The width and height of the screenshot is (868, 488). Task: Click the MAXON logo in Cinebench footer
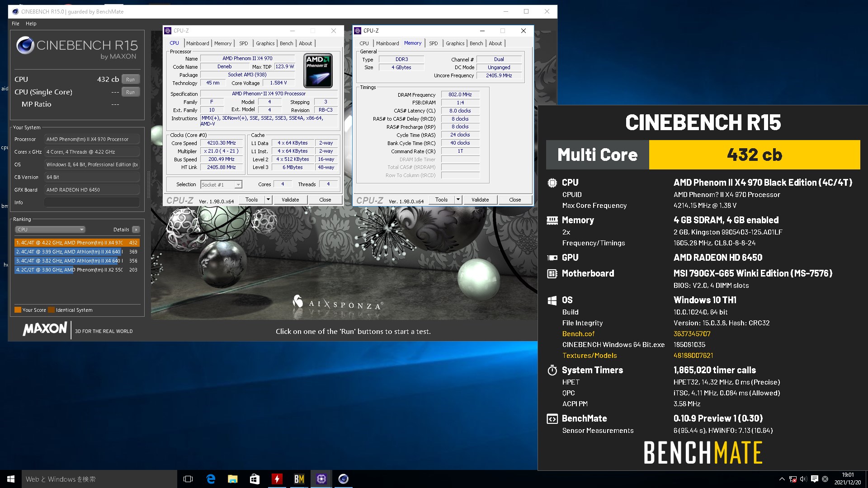(45, 329)
